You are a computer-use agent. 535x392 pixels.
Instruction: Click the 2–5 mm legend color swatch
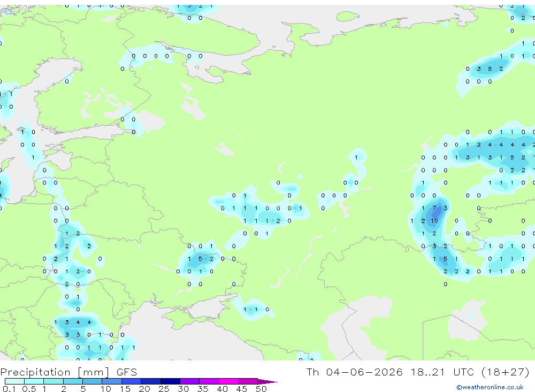(73, 381)
